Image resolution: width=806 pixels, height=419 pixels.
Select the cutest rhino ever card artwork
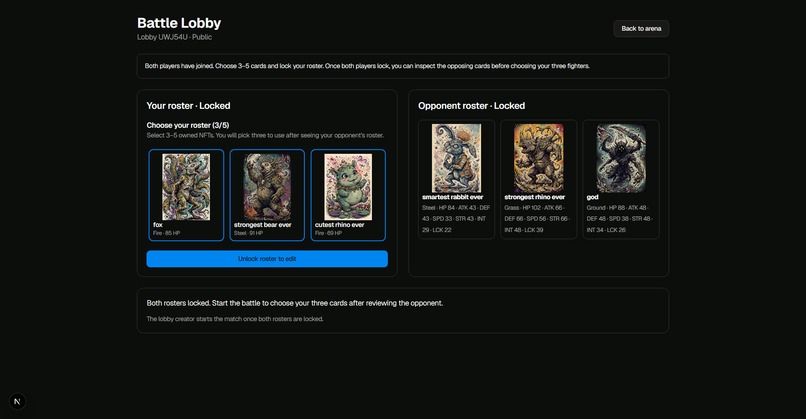click(348, 187)
